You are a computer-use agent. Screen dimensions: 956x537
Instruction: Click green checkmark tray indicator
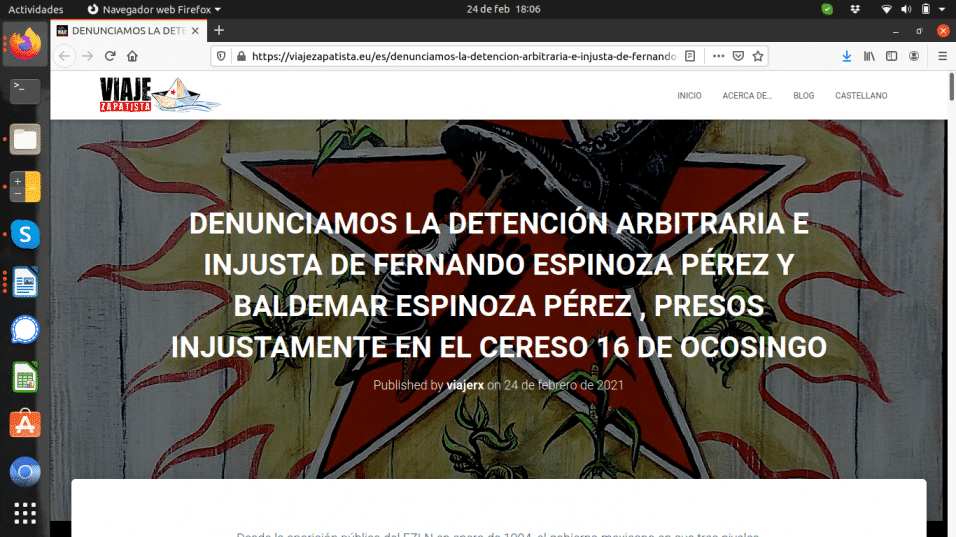(x=827, y=9)
